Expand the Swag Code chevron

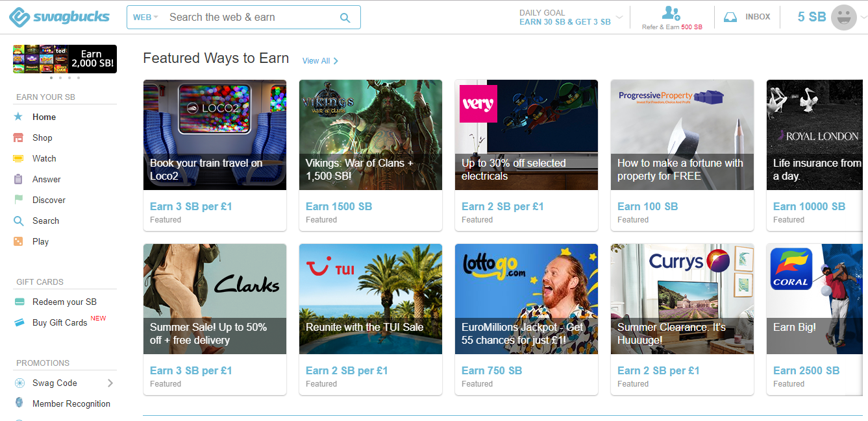pyautogui.click(x=110, y=383)
